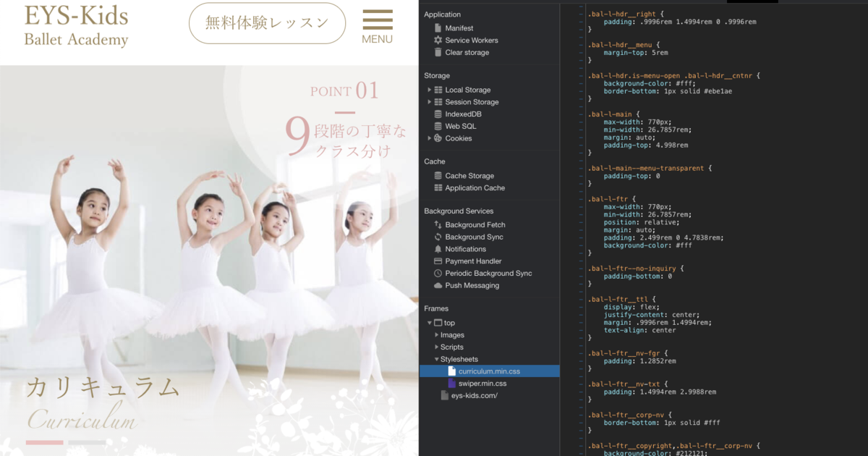Click the text-align: center code line

pyautogui.click(x=640, y=330)
